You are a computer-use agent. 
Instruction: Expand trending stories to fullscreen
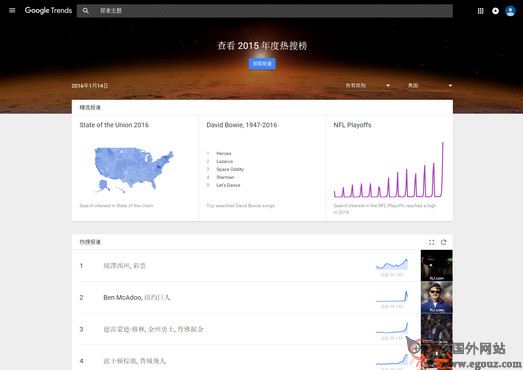click(431, 242)
